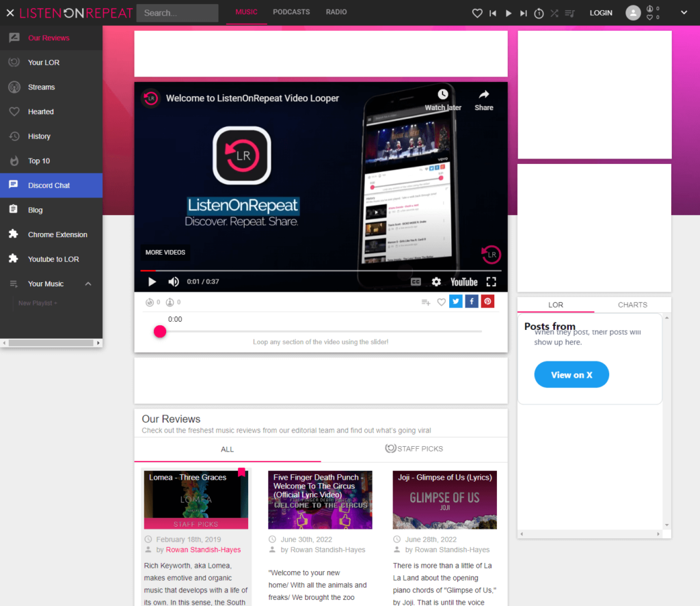
Task: Heart the current track in the top bar
Action: [477, 14]
